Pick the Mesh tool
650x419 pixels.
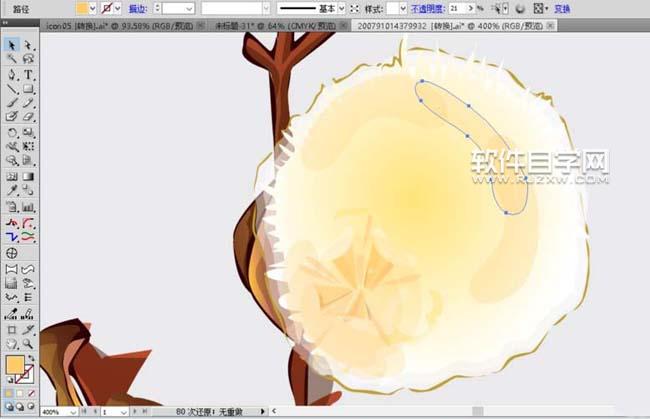coord(12,177)
